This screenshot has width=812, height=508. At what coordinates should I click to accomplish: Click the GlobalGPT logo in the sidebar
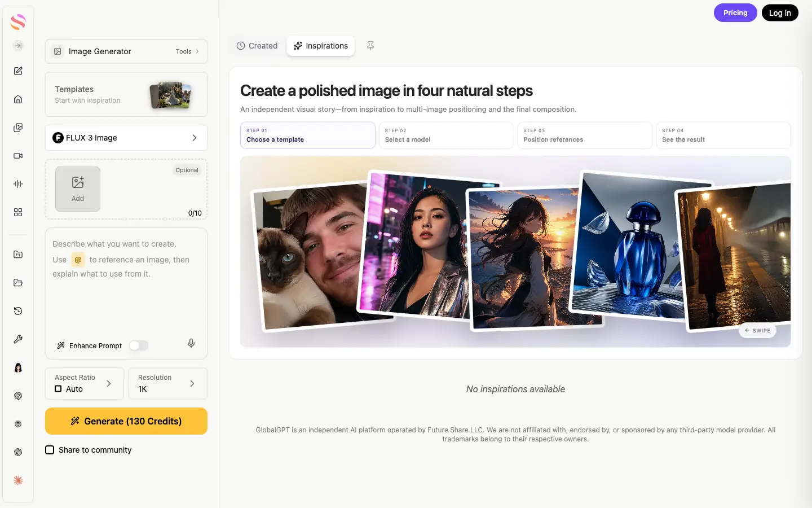click(x=18, y=22)
